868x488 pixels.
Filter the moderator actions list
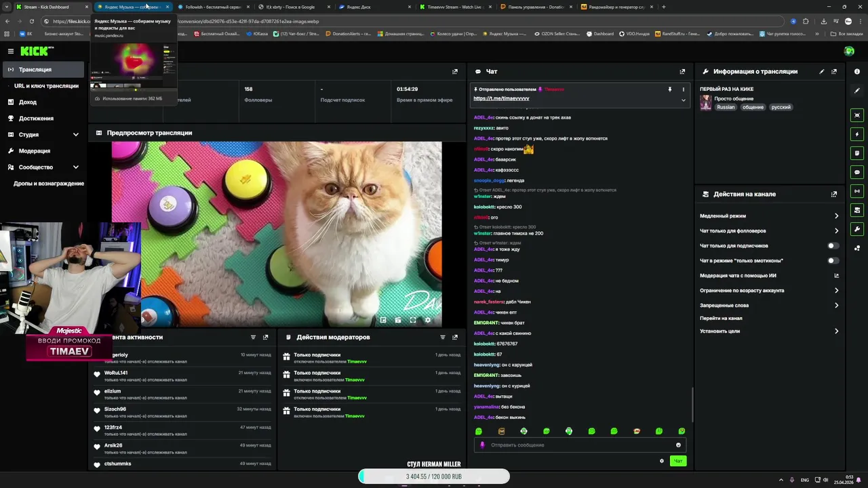coord(443,337)
